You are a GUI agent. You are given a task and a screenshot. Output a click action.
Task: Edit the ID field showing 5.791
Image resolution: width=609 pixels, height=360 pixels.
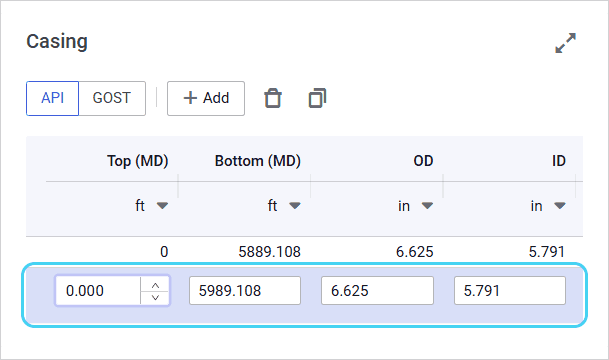click(x=510, y=290)
